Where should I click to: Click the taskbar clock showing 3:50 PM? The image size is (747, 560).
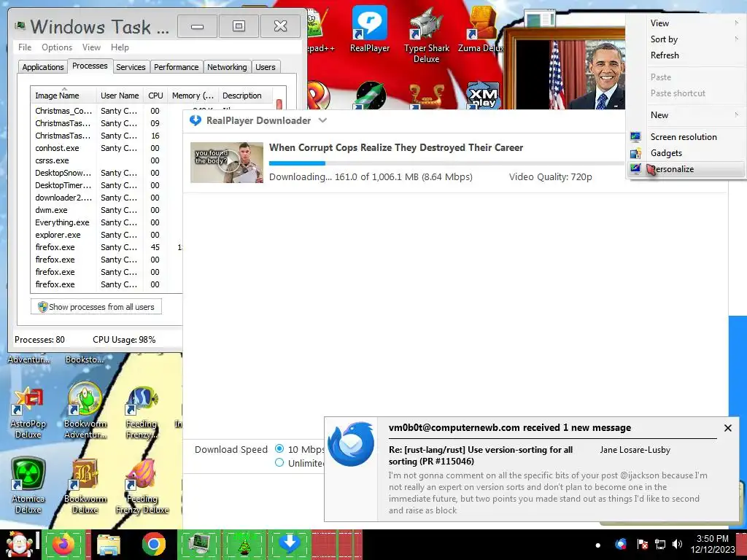tap(712, 544)
